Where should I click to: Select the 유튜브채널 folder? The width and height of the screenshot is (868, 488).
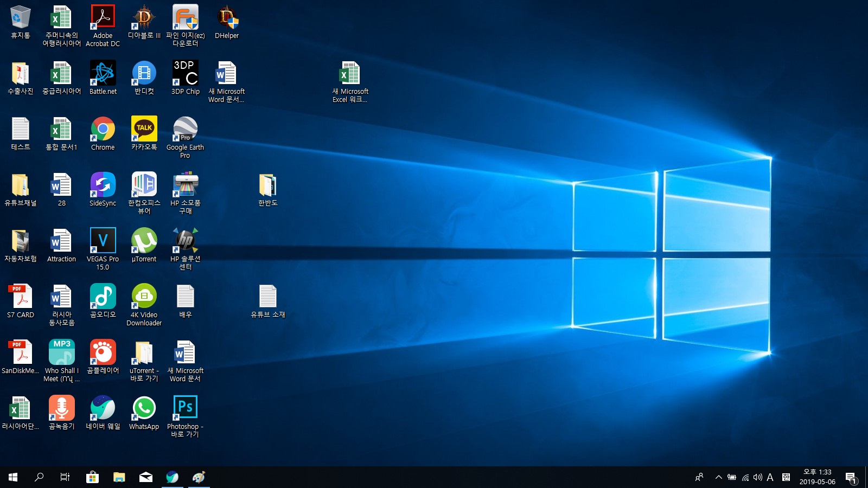(x=21, y=190)
